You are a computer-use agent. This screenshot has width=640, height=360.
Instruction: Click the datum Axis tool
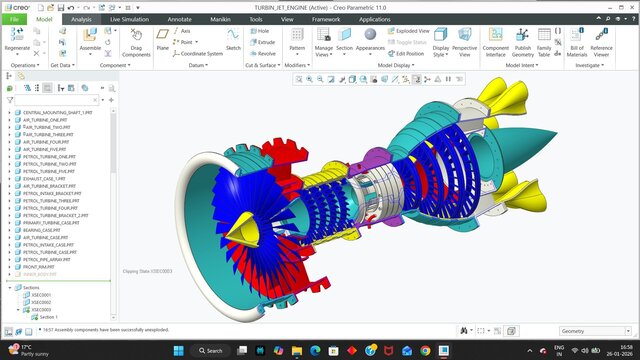click(182, 31)
